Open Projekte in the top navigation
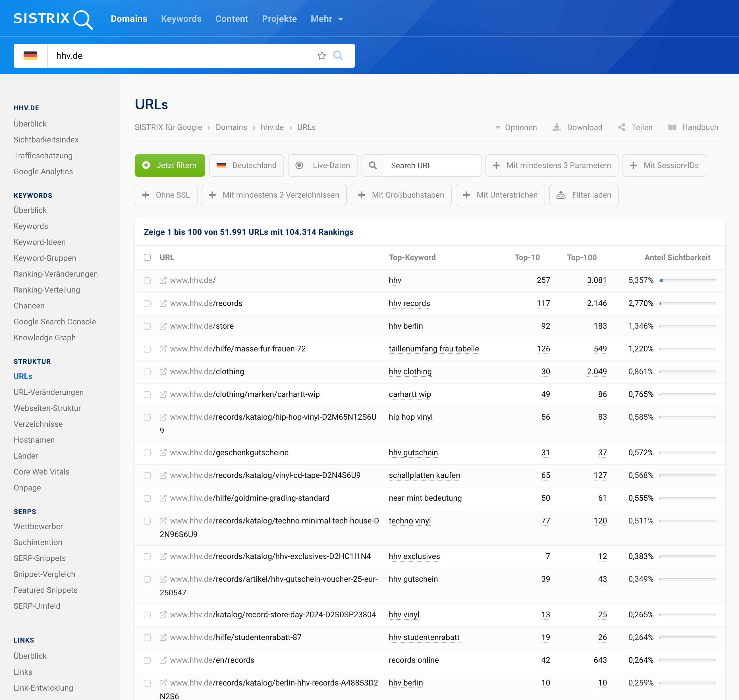This screenshot has height=700, width=739. point(279,19)
